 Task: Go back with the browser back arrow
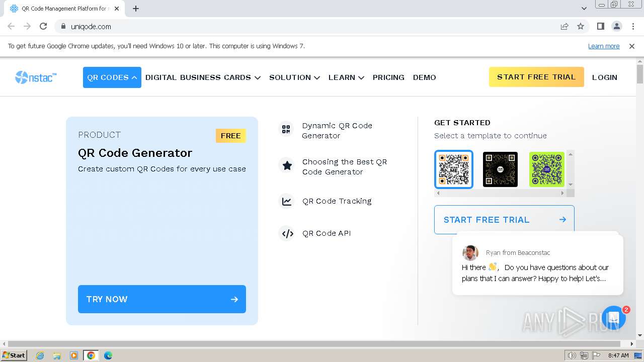point(11,26)
